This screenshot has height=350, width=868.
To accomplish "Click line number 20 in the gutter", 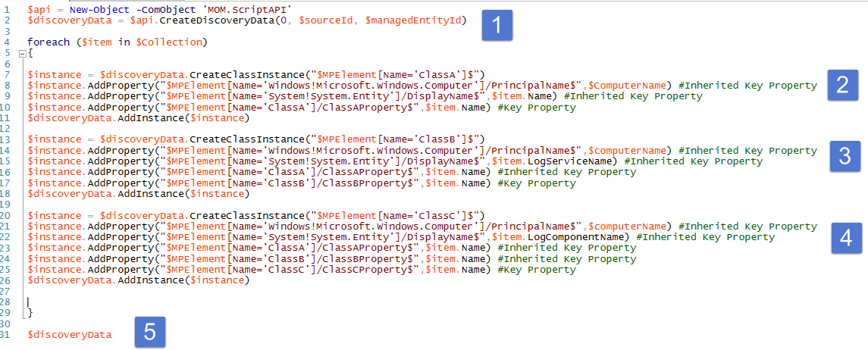I will click(x=7, y=215).
